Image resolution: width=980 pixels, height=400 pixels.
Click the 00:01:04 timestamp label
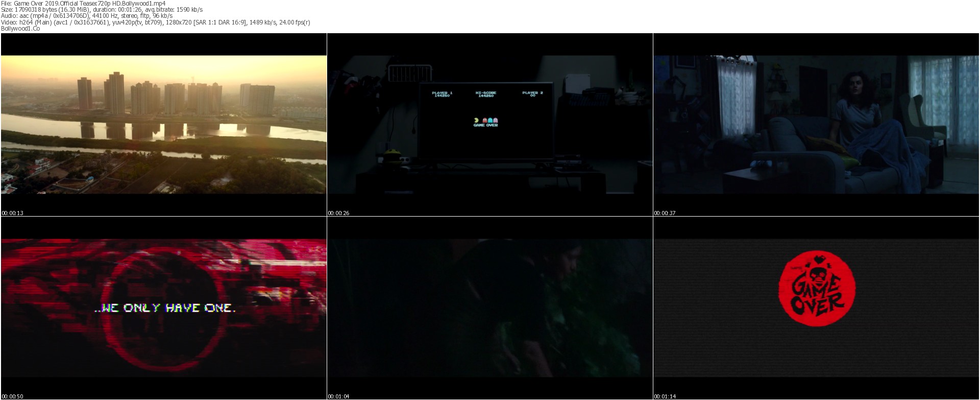(x=338, y=396)
